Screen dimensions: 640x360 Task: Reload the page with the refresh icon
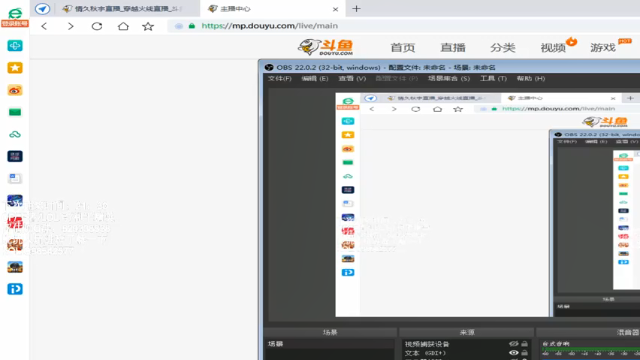97,26
